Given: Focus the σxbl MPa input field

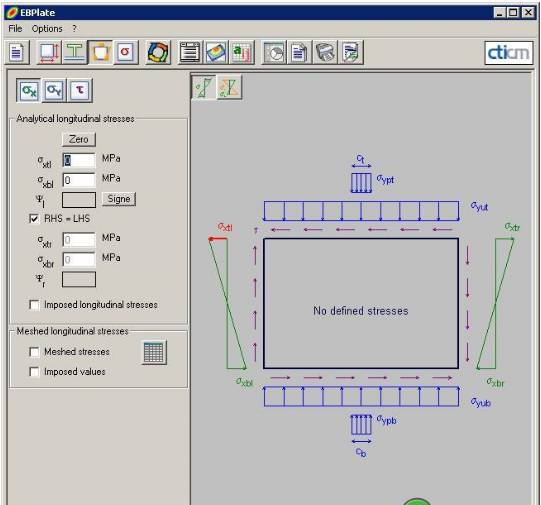Looking at the screenshot, I should 79,180.
